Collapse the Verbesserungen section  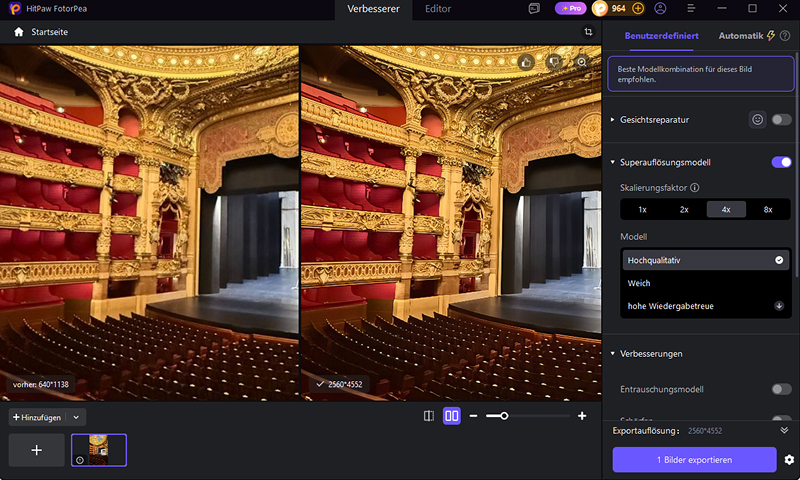[x=613, y=353]
